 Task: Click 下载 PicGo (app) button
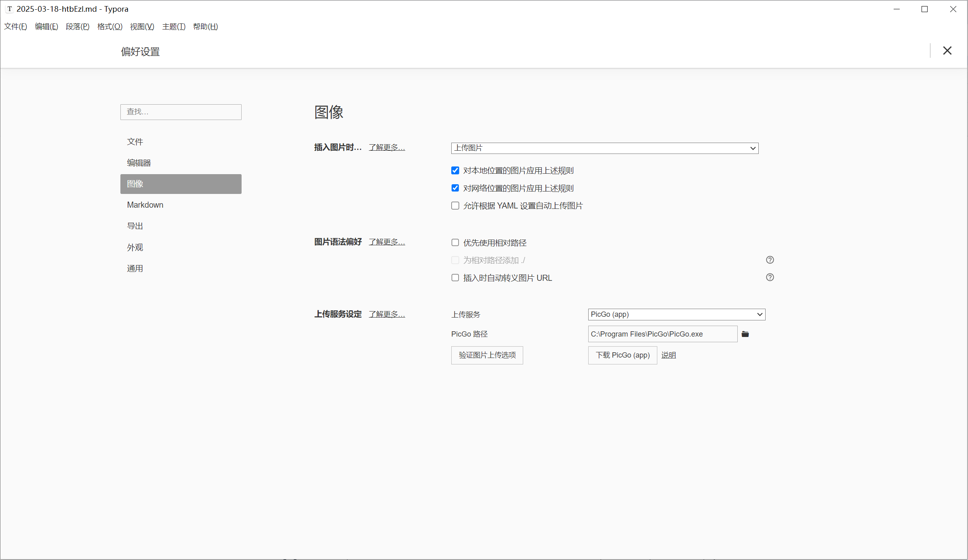(623, 355)
